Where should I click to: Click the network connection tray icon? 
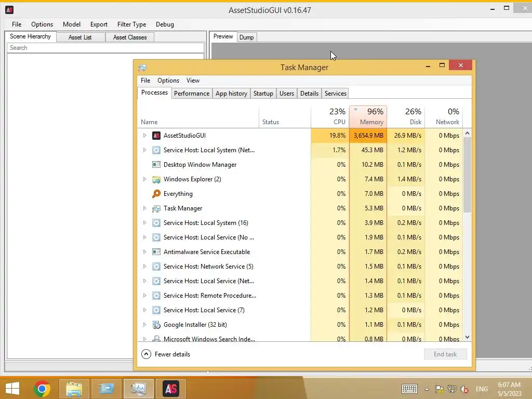coord(451,389)
